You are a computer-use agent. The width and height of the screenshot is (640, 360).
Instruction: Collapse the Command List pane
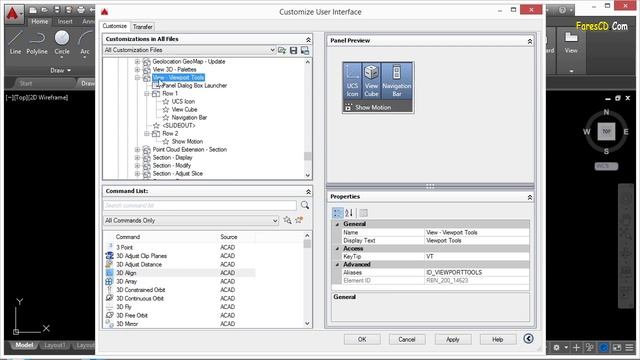(x=308, y=191)
